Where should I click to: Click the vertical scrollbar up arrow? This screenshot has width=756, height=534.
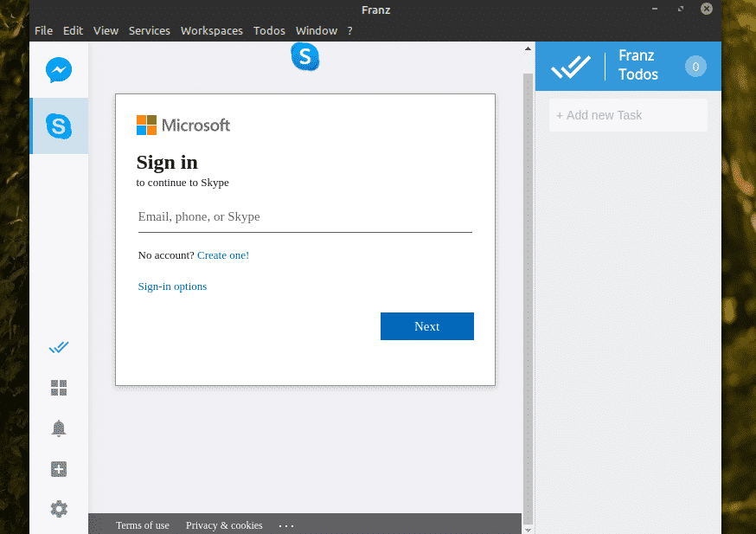click(528, 49)
